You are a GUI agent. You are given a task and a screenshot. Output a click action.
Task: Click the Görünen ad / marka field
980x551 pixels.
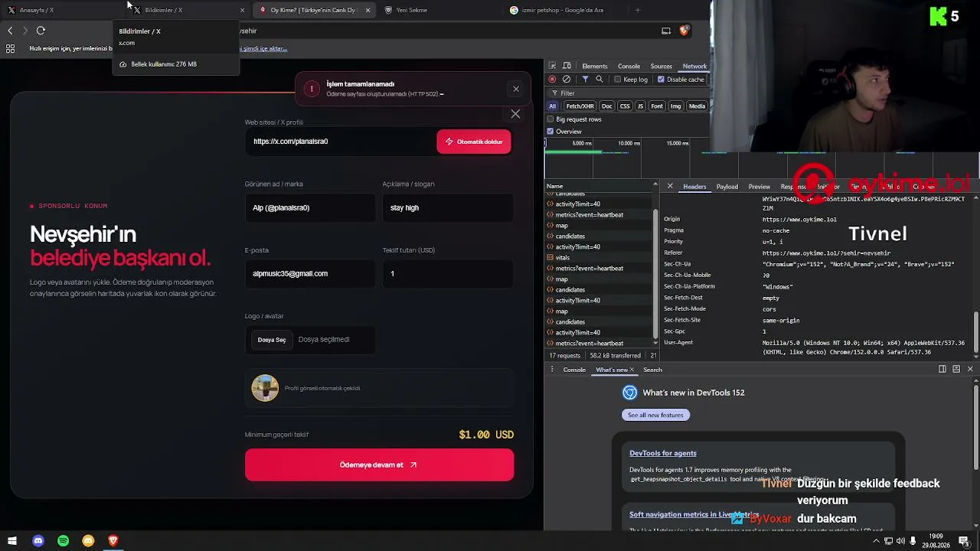310,207
